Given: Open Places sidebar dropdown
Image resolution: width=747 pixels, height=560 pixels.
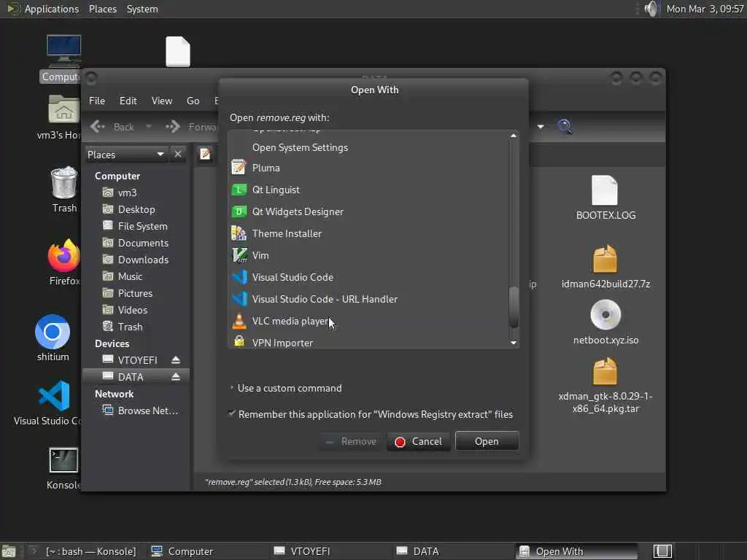Looking at the screenshot, I should 126,155.
